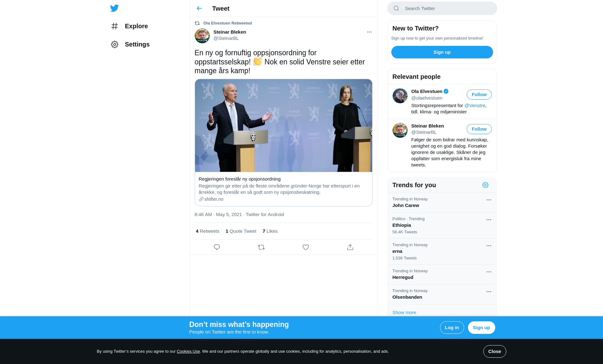This screenshot has width=603, height=364.
Task: Click the Twitter bird logo
Action: coord(114,8)
